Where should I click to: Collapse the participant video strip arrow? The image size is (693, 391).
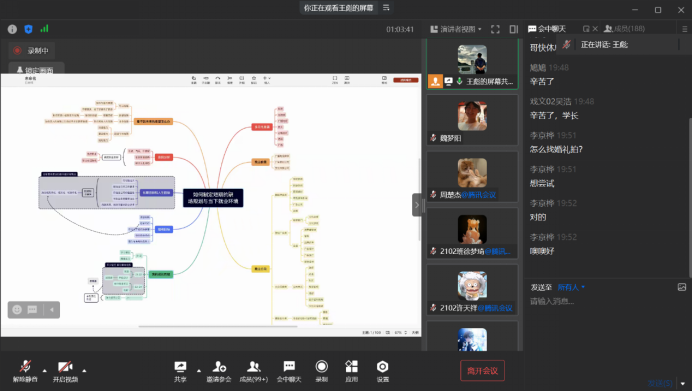(x=416, y=205)
